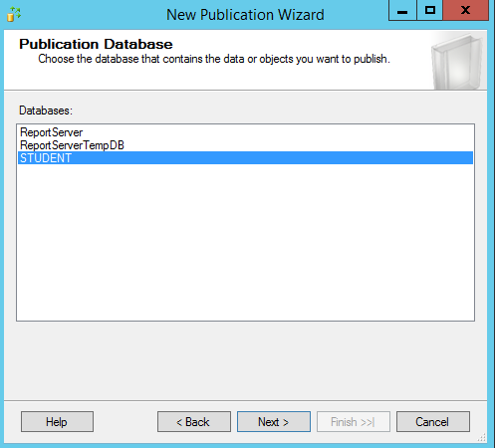The height and width of the screenshot is (448, 495).
Task: Select the STUDENT database row
Action: click(x=245, y=158)
